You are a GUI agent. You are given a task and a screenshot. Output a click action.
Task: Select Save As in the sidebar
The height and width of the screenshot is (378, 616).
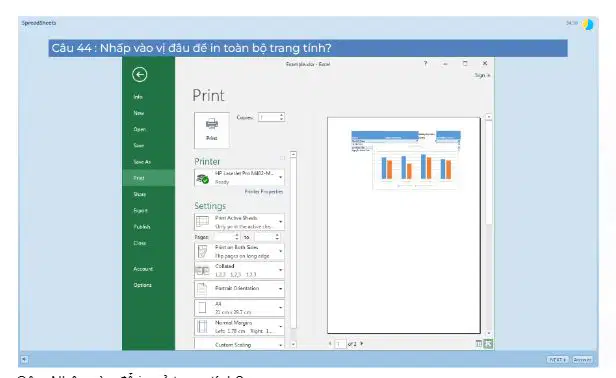[142, 162]
